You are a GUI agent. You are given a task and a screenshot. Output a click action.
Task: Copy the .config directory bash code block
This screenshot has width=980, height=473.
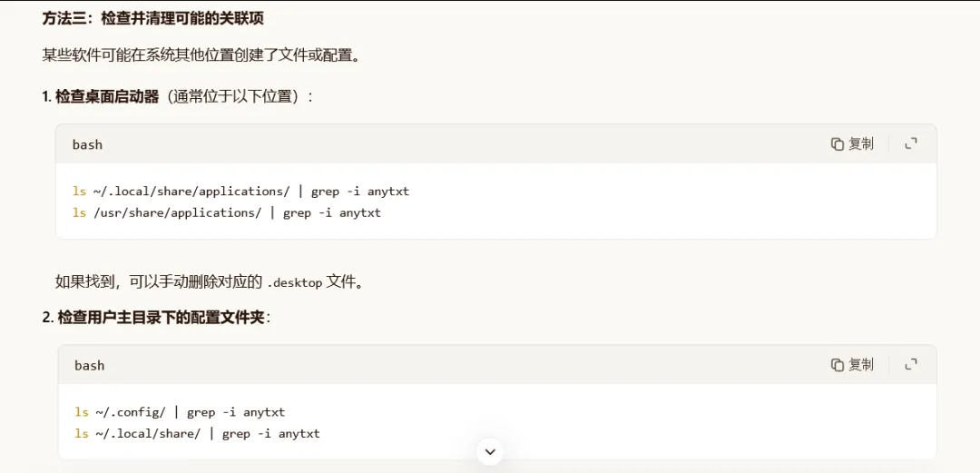[852, 364]
